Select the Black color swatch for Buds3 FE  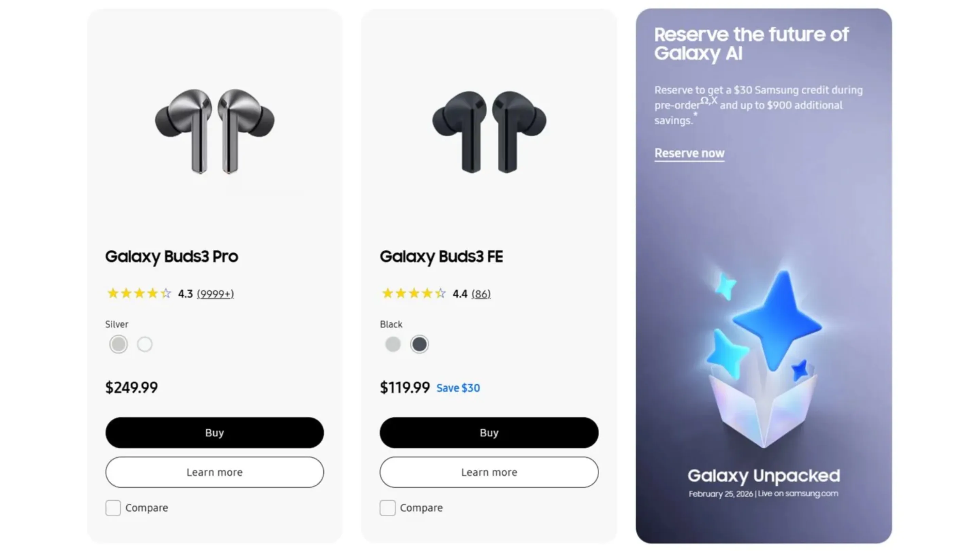point(419,344)
